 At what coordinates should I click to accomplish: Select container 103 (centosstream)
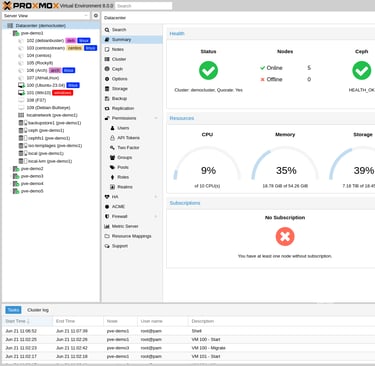click(46, 48)
